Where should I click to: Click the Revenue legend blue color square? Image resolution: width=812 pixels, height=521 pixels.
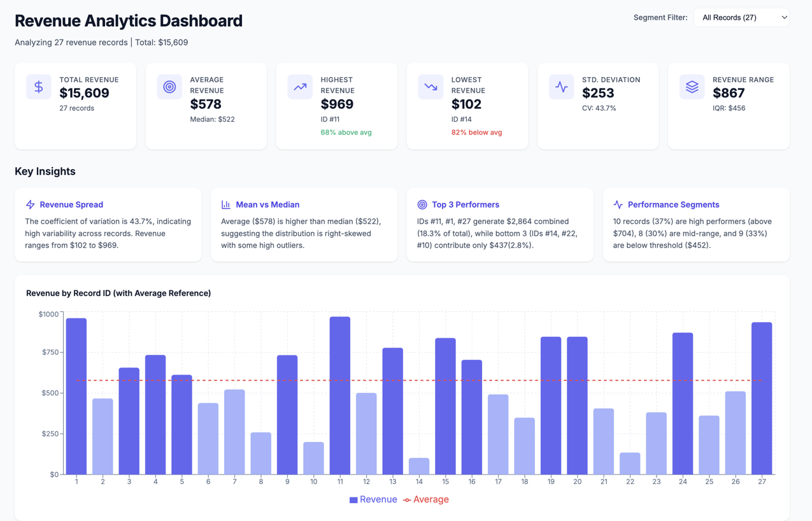coord(353,500)
